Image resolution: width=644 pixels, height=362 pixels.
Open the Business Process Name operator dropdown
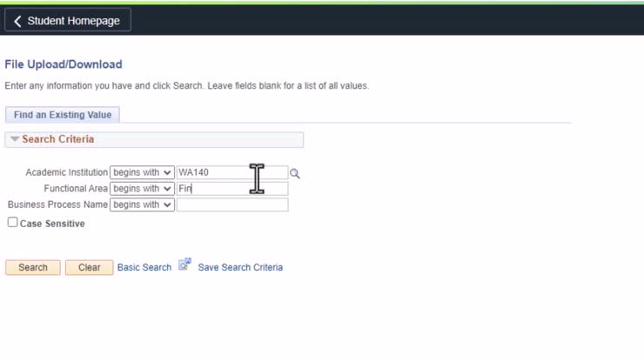pos(142,204)
